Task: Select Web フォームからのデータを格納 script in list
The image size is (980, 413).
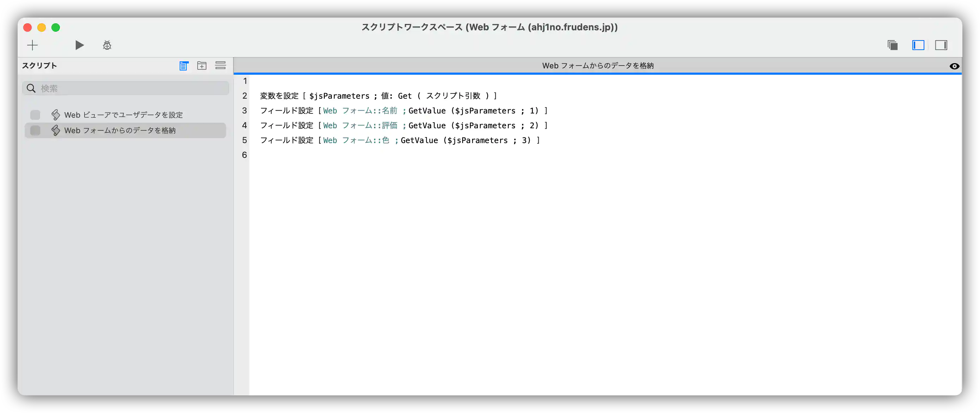Action: (120, 131)
